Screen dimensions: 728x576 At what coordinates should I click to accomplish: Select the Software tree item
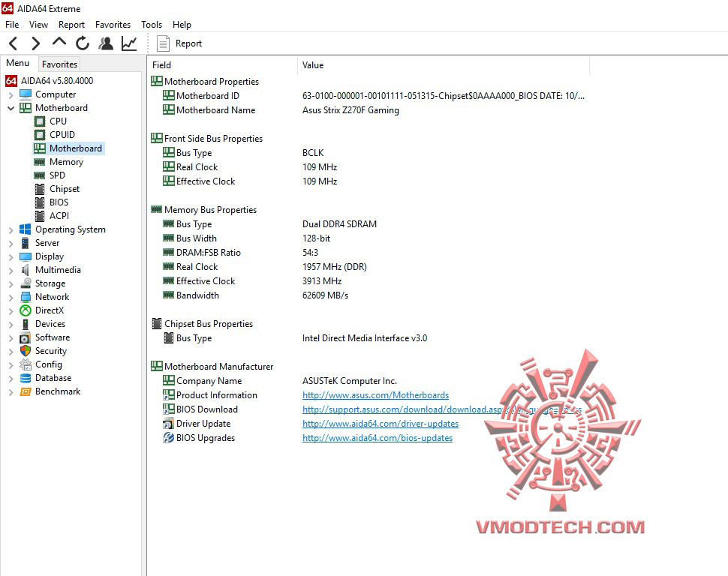click(53, 337)
